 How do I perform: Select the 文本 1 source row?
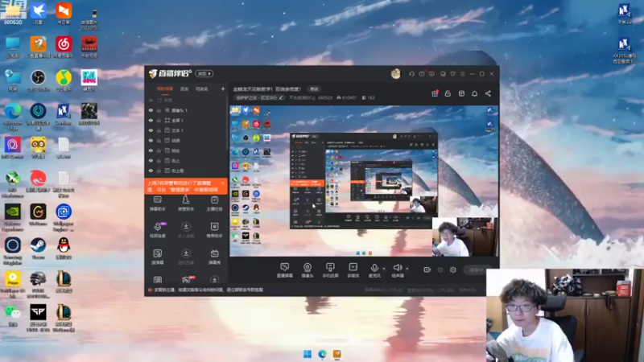pyautogui.click(x=186, y=130)
